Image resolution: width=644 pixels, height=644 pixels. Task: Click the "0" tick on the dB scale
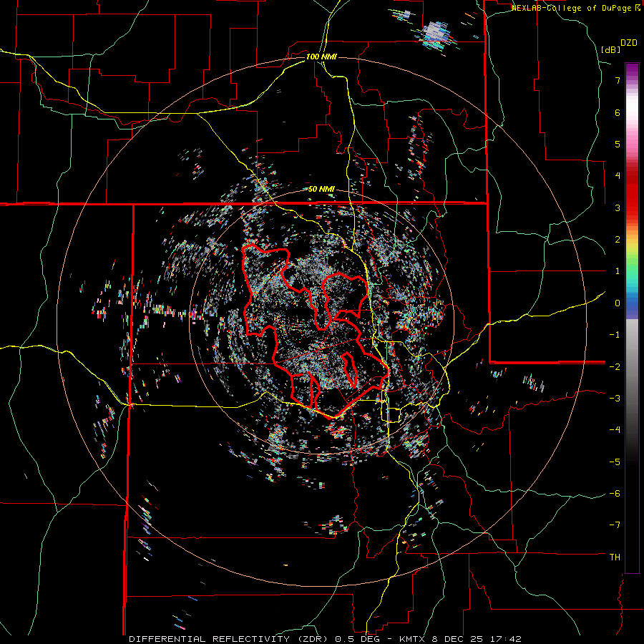(618, 303)
